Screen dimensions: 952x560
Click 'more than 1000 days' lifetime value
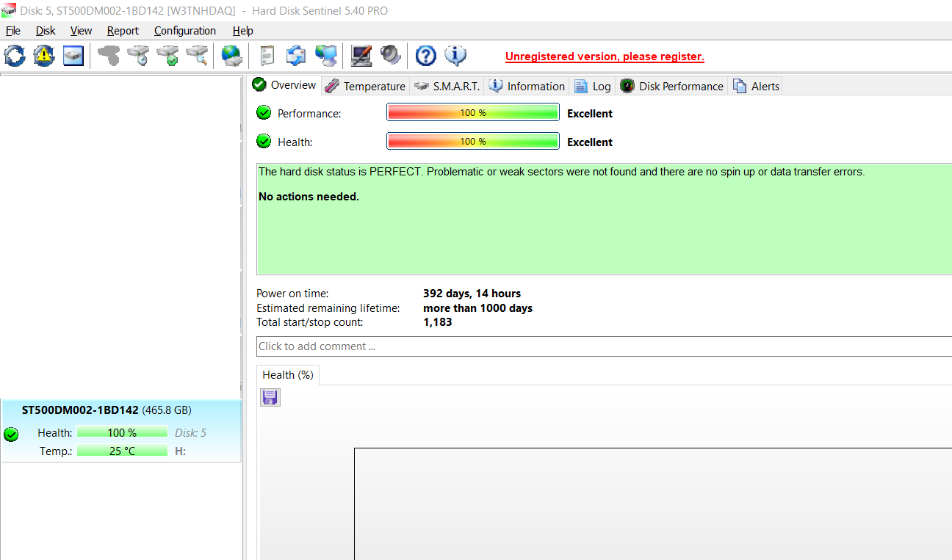[477, 308]
